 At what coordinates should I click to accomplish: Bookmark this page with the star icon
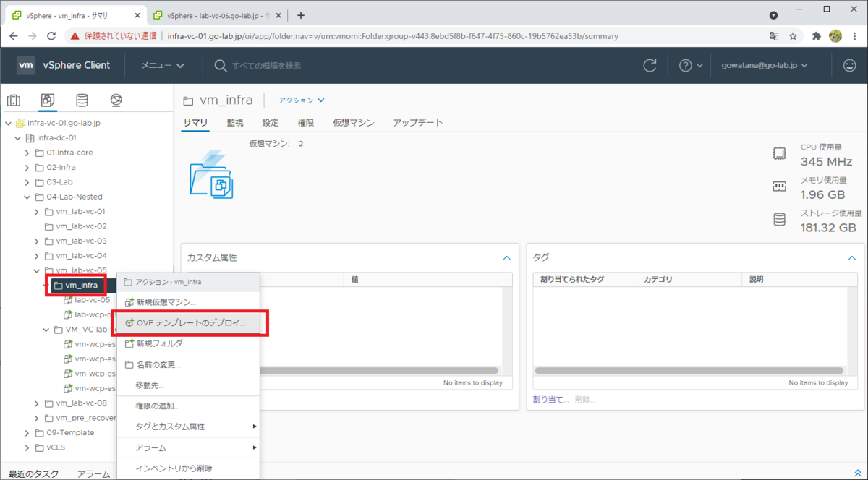tap(793, 35)
